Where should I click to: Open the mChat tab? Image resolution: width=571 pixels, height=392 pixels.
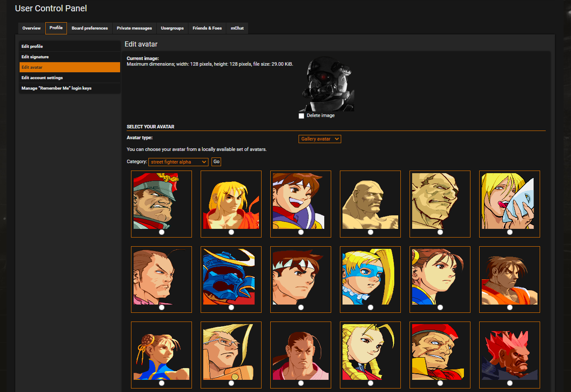pyautogui.click(x=237, y=28)
